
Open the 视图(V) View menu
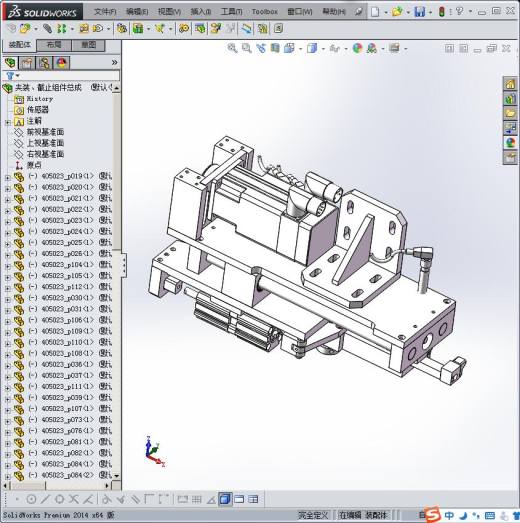[x=169, y=12]
